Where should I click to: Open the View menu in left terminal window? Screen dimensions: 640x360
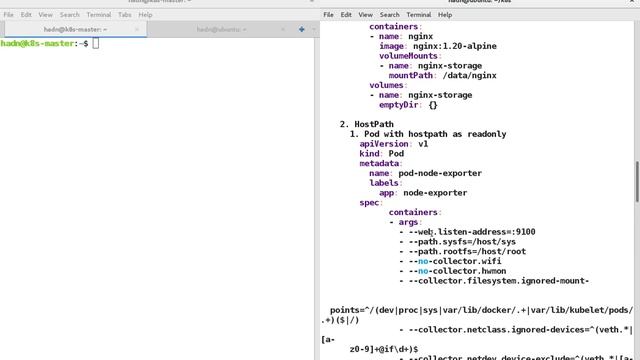pos(45,15)
